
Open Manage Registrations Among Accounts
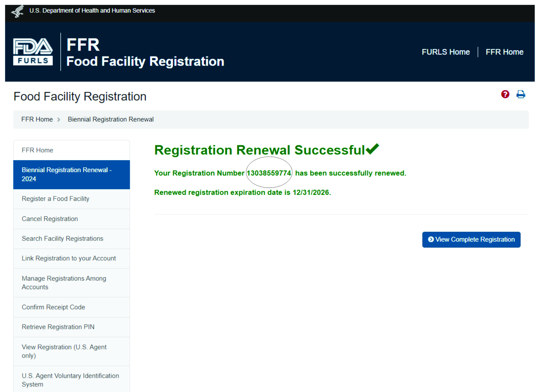71,283
